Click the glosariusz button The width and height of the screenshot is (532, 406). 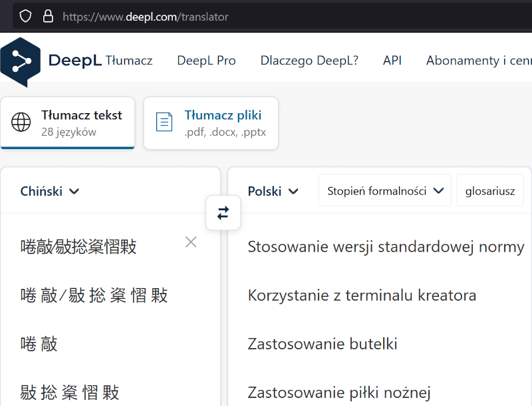point(490,191)
